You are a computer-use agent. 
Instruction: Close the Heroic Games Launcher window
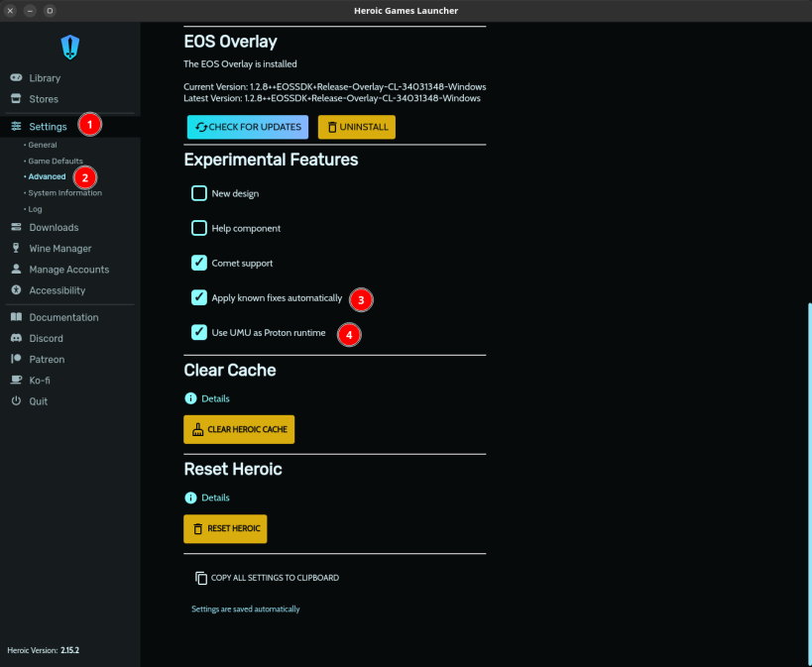point(10,10)
